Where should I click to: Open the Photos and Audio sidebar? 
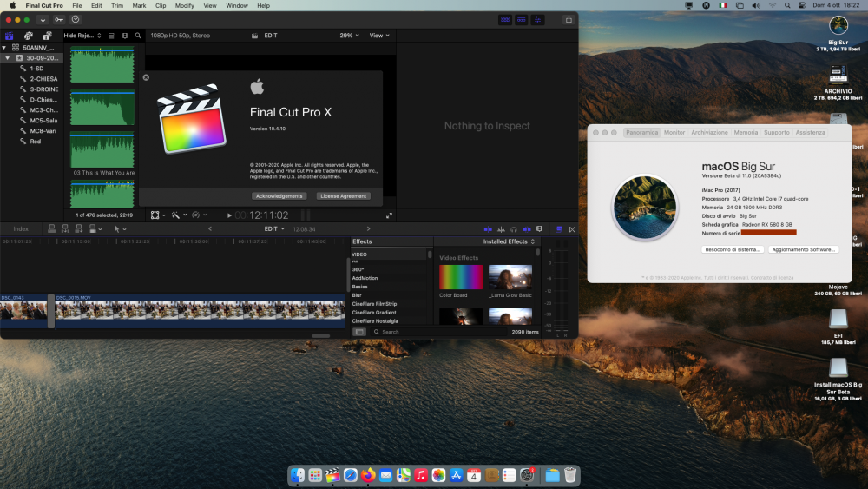tap(29, 36)
